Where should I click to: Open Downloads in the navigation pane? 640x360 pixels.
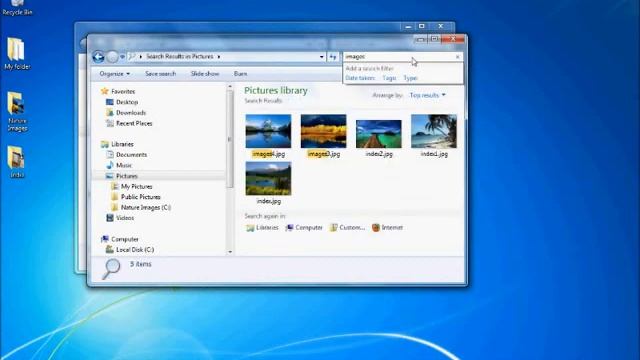click(131, 113)
